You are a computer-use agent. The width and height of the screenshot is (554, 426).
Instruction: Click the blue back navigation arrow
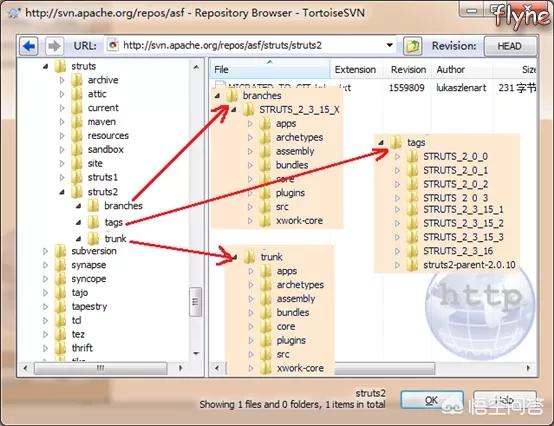(29, 46)
